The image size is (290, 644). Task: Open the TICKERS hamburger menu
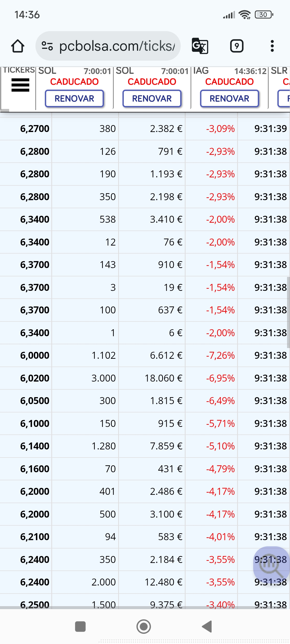point(20,85)
